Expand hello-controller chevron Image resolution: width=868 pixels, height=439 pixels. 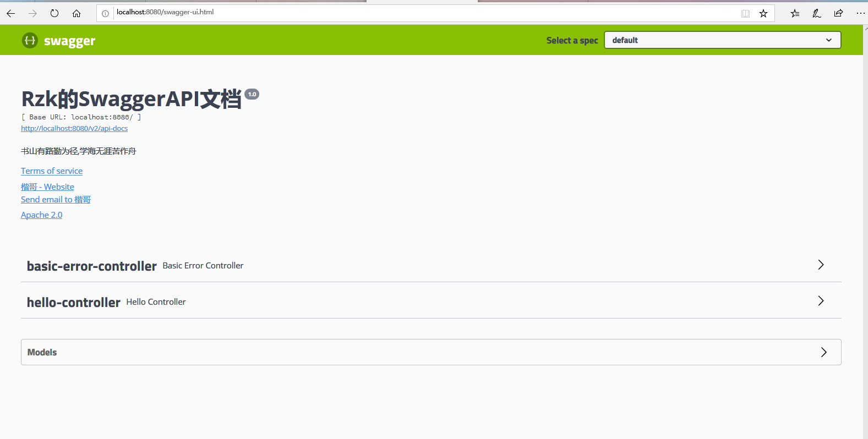tap(821, 301)
